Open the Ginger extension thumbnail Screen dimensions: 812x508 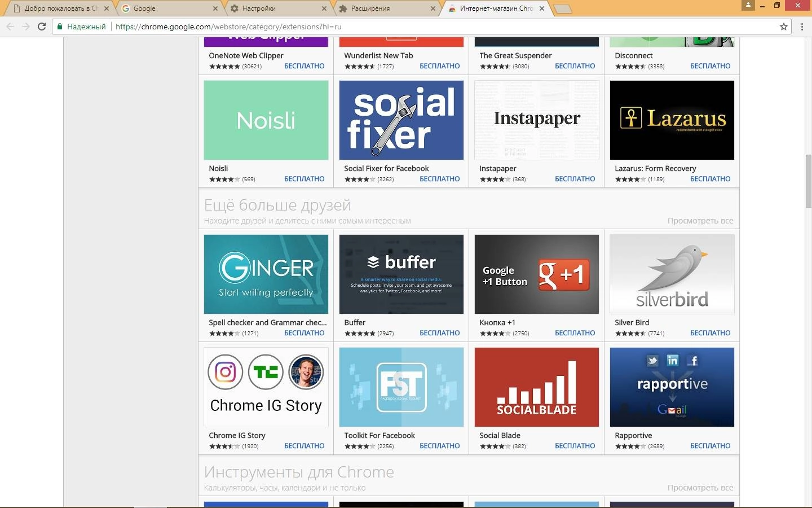[266, 274]
